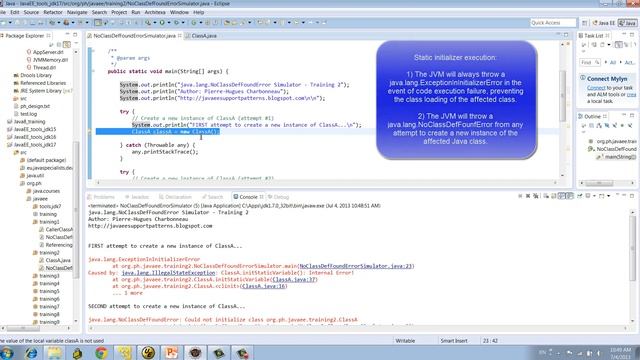Screen dimensions: 640x360
Task: Click the Console vertical scrollbar
Action: 632,249
